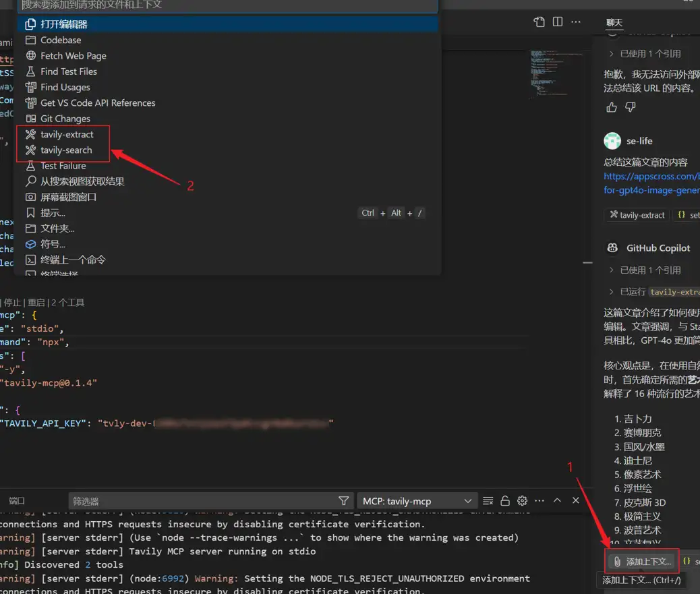Click the clear filter icon in terminal panel

488,500
